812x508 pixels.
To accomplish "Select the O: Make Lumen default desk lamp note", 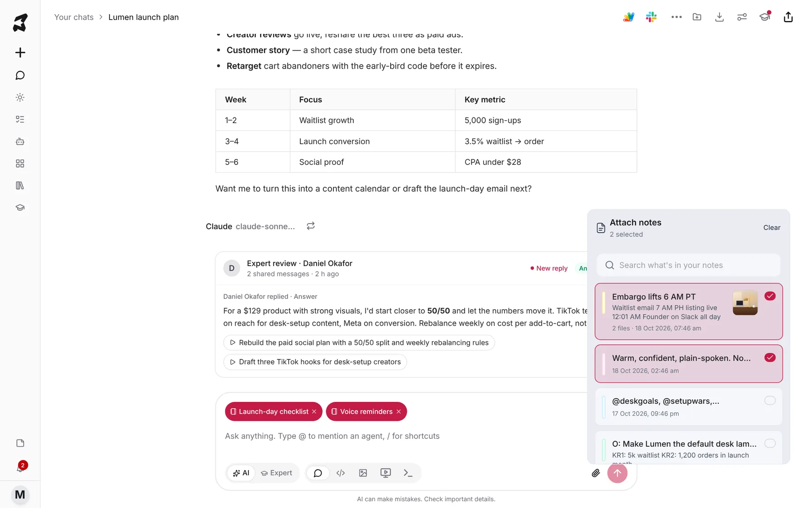I will pos(770,443).
